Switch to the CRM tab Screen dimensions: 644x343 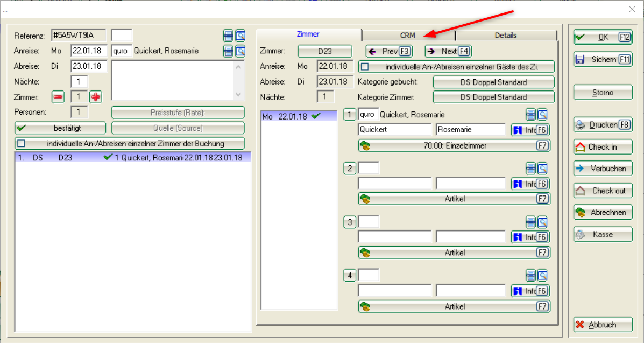pos(408,36)
